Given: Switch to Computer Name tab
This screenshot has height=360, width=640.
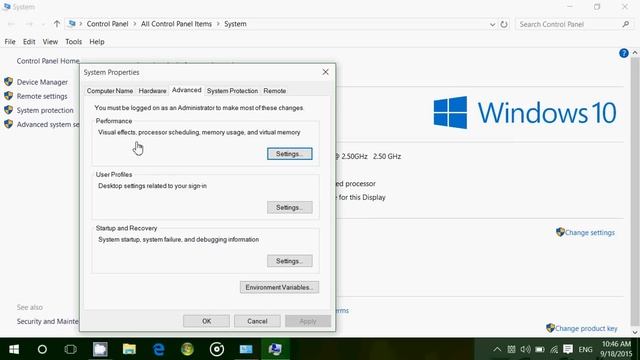Looking at the screenshot, I should (x=110, y=91).
